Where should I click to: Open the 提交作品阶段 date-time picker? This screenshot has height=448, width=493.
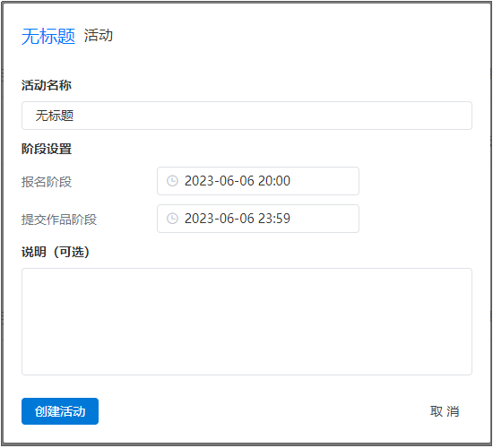click(x=258, y=219)
